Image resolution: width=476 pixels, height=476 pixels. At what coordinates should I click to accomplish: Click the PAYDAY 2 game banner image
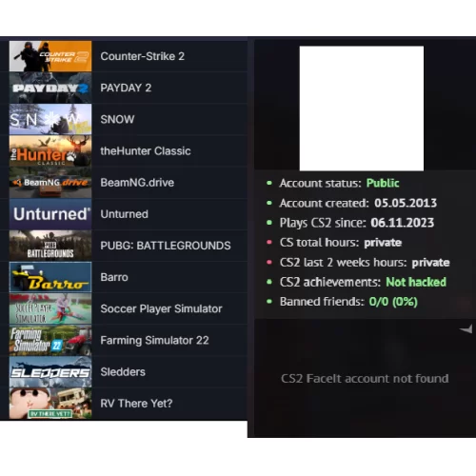coord(50,88)
